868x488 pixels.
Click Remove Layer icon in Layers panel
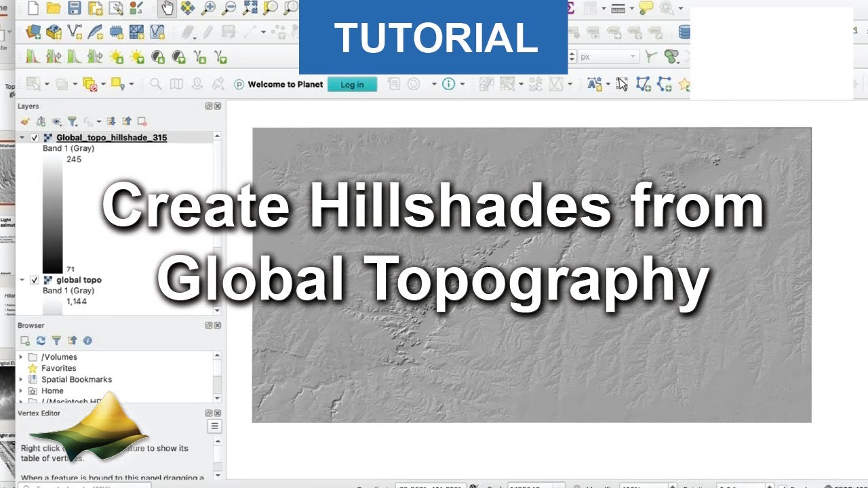pyautogui.click(x=142, y=121)
